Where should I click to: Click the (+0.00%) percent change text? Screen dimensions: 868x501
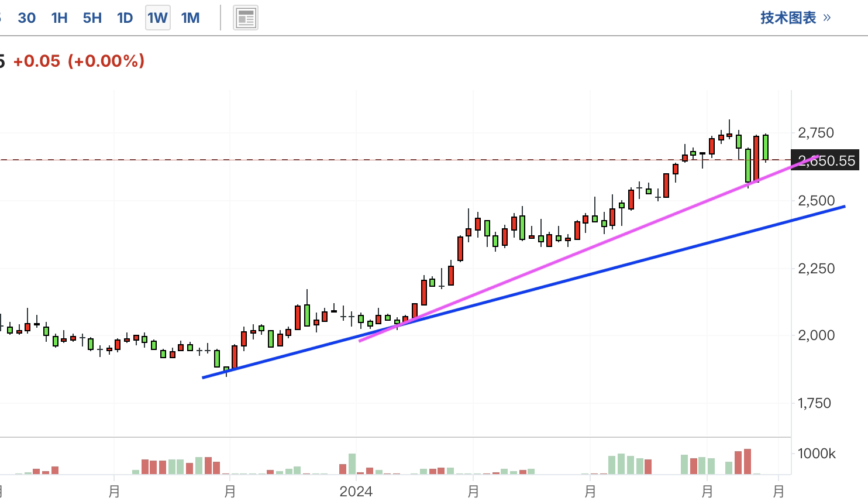[x=106, y=61]
